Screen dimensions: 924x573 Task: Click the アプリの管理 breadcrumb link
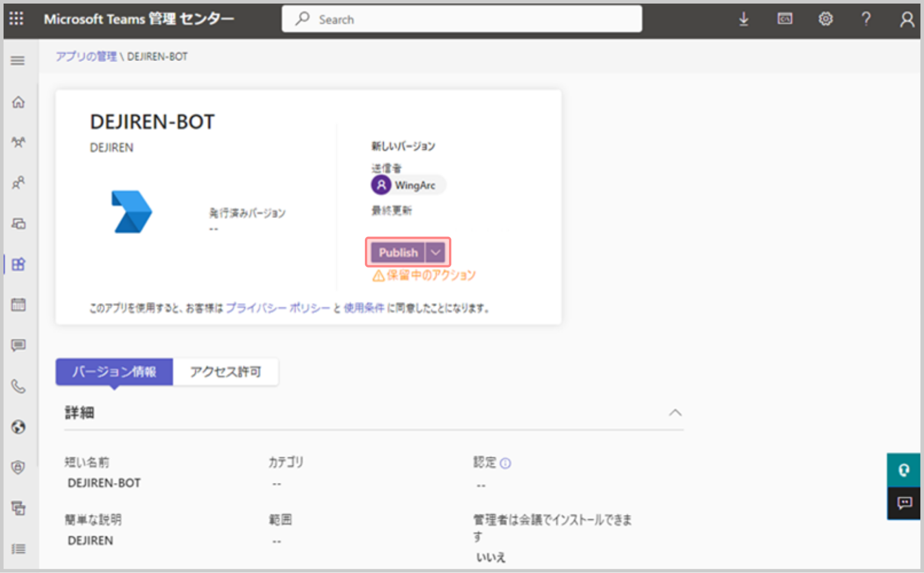(x=86, y=57)
